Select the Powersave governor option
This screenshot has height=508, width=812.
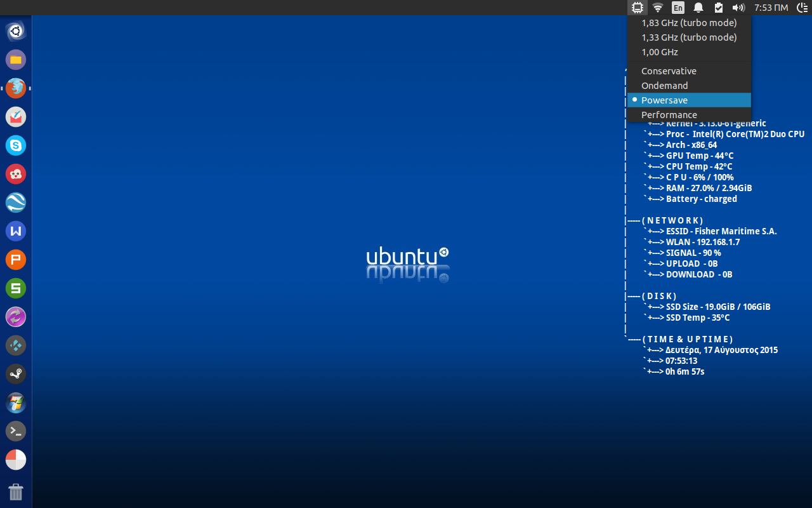click(664, 100)
